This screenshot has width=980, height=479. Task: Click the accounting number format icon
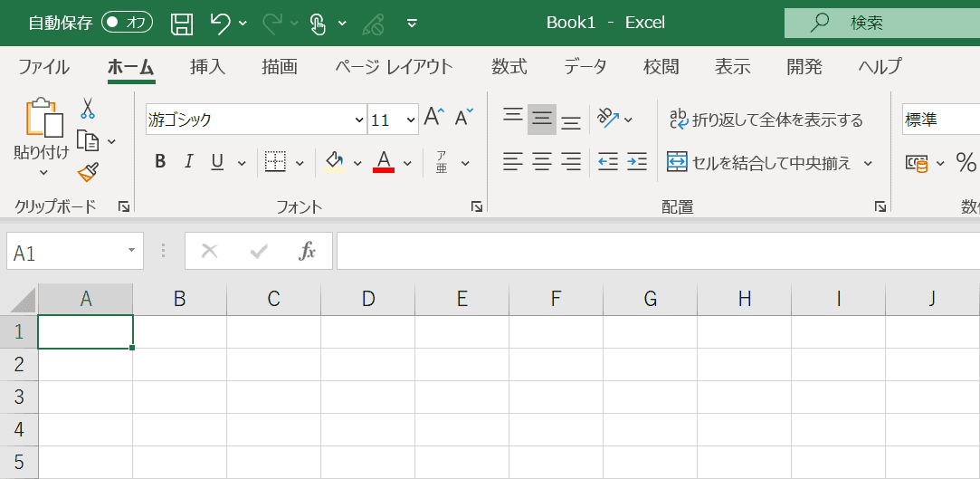coord(917,164)
